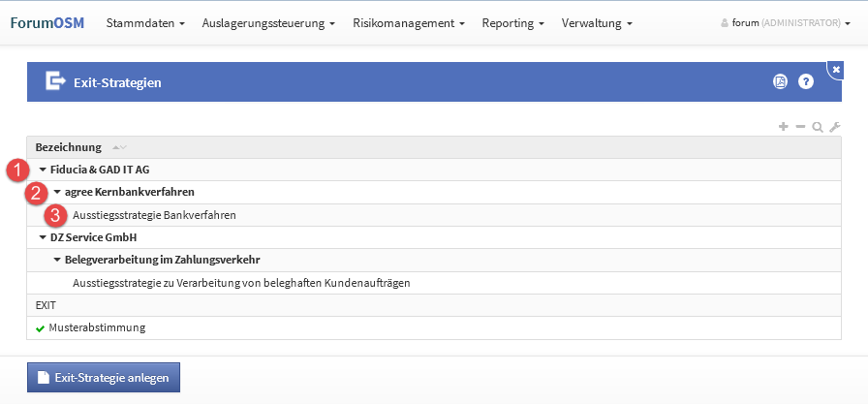Collapse the Fiducia & GAD IT AG group
The height and width of the screenshot is (404, 868).
click(x=43, y=170)
